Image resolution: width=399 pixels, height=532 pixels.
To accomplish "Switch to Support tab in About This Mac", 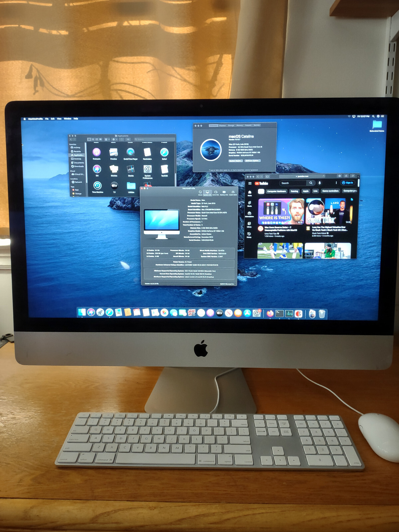I will 248,125.
